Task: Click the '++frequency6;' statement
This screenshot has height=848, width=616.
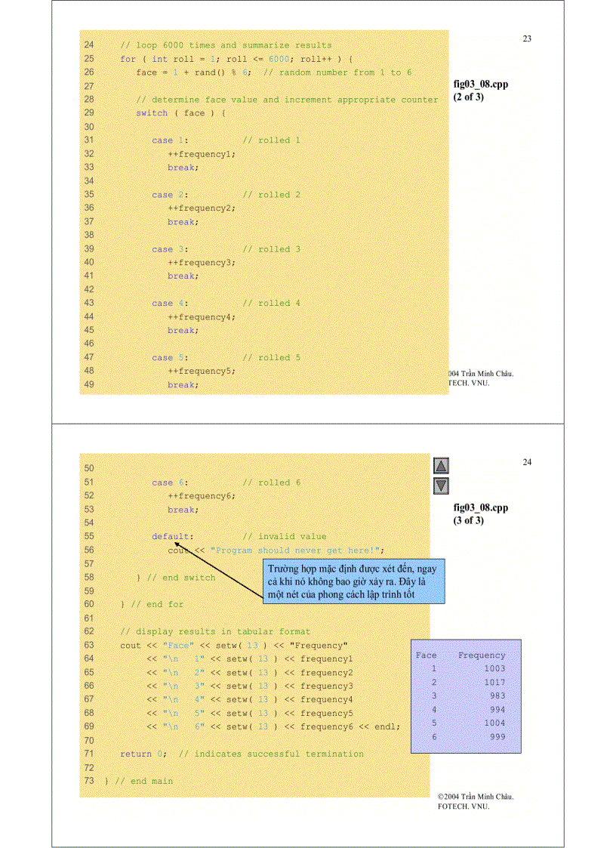Action: pos(201,496)
